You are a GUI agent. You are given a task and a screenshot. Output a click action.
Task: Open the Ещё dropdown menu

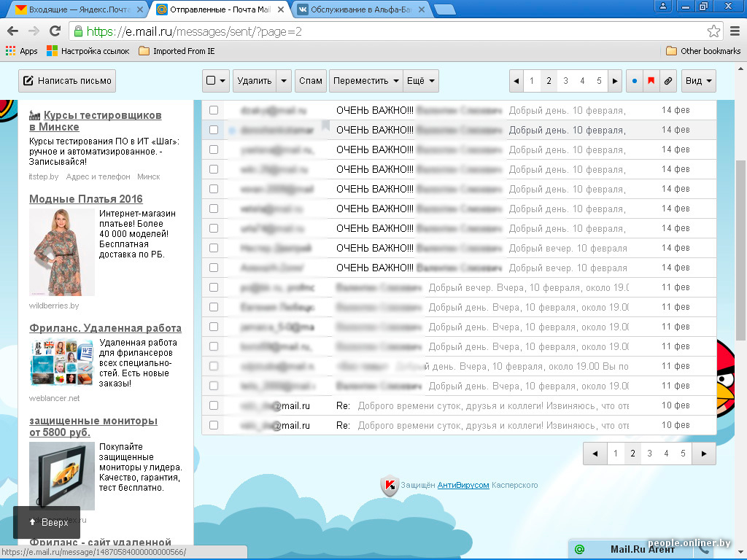(x=421, y=81)
